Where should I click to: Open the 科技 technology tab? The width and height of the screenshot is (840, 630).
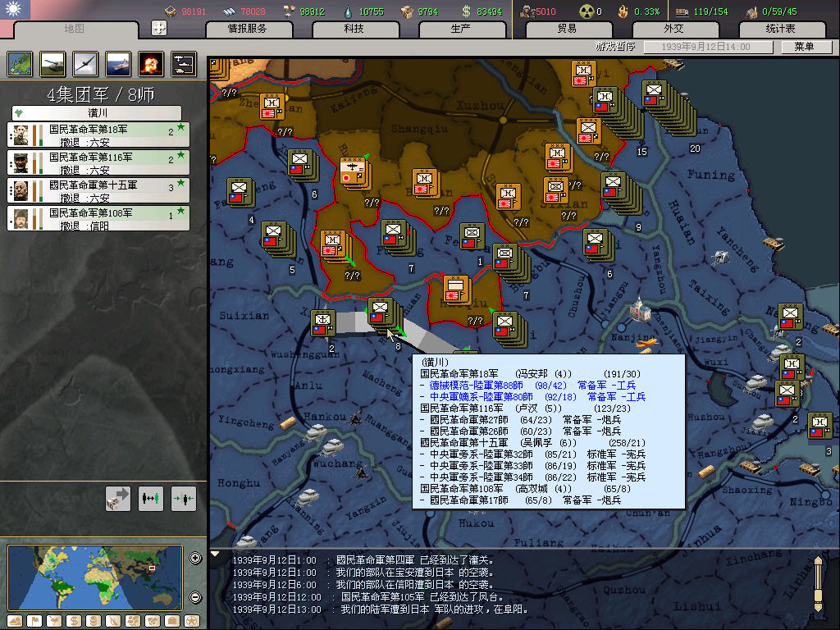354,29
